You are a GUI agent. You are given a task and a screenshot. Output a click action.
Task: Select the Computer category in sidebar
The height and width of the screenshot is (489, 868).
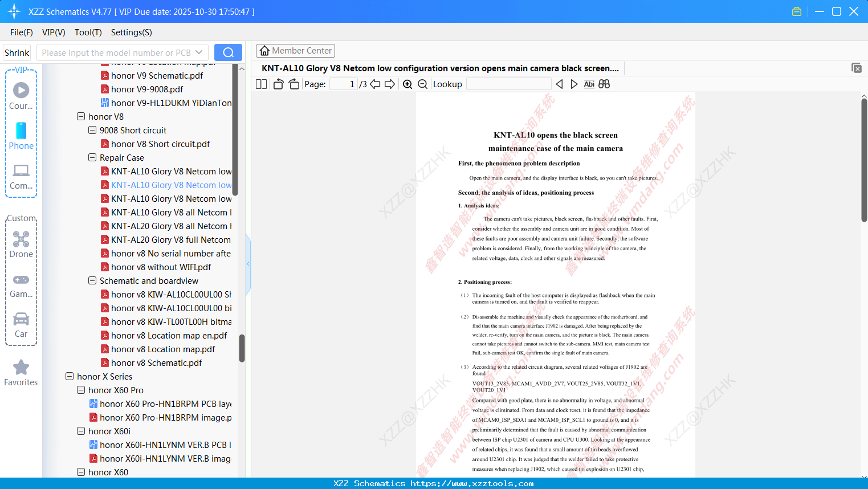click(21, 176)
